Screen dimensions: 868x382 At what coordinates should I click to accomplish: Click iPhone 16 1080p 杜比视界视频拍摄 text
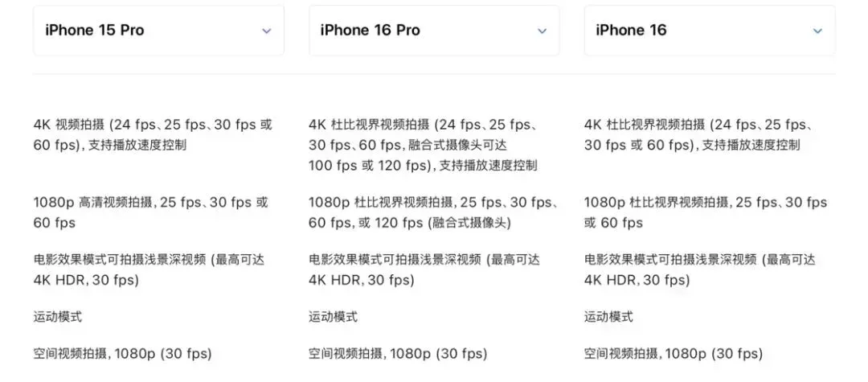(706, 212)
